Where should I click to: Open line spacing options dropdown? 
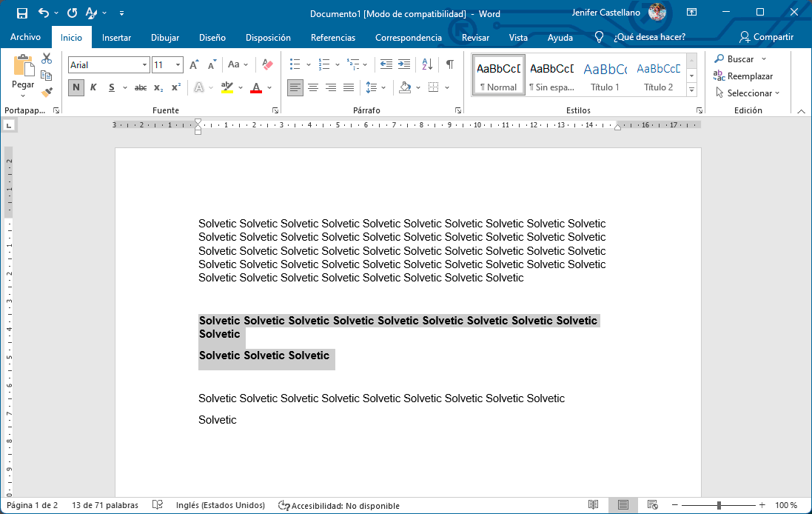[383, 87]
